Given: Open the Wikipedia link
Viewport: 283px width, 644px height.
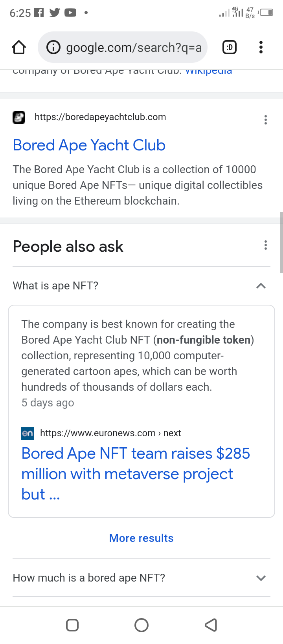Looking at the screenshot, I should tap(208, 71).
